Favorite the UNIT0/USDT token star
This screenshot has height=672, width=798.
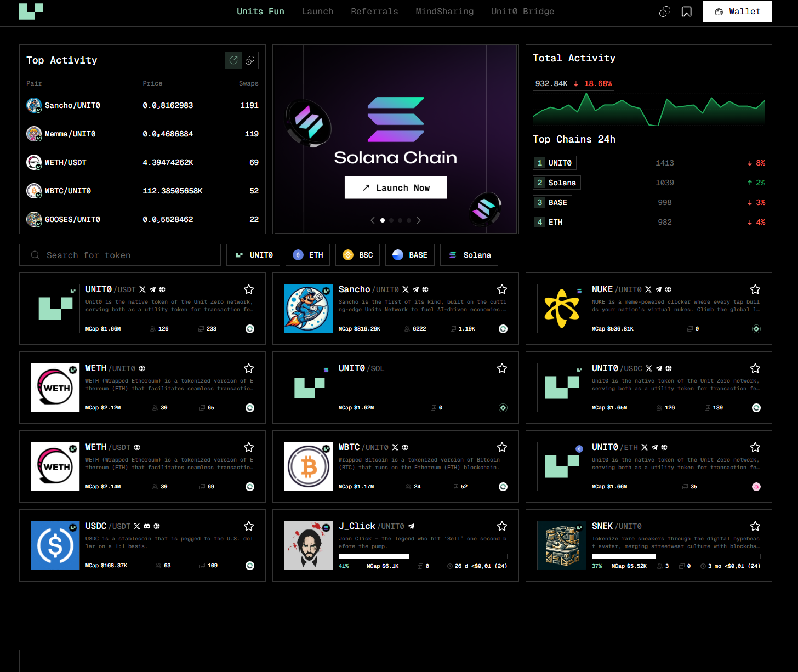click(x=249, y=289)
